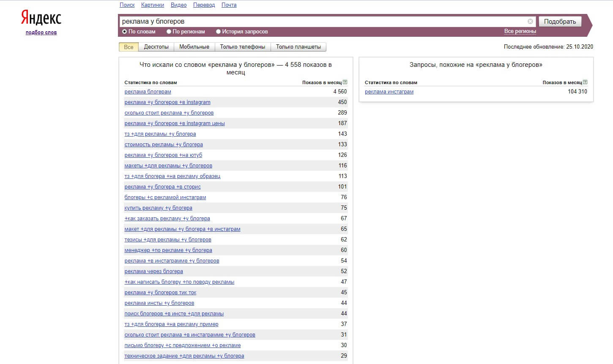Open the реклама инстаграм similar query
The height and width of the screenshot is (364, 613).
click(389, 92)
